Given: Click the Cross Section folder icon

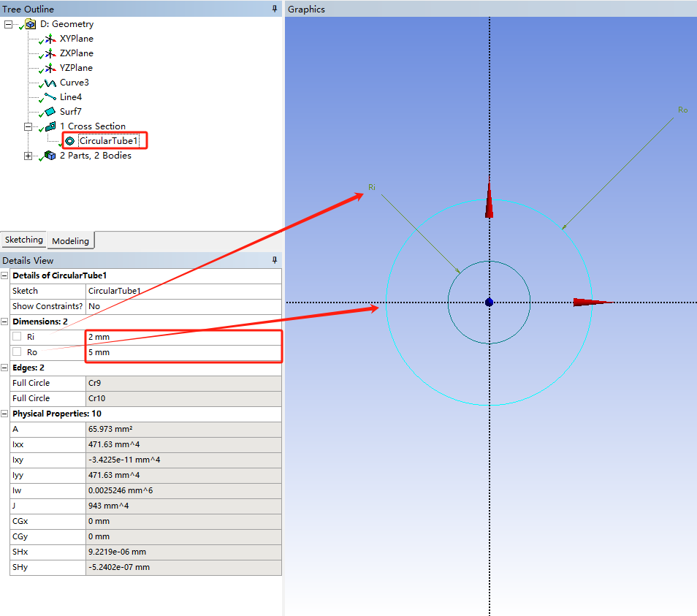Looking at the screenshot, I should pos(50,126).
